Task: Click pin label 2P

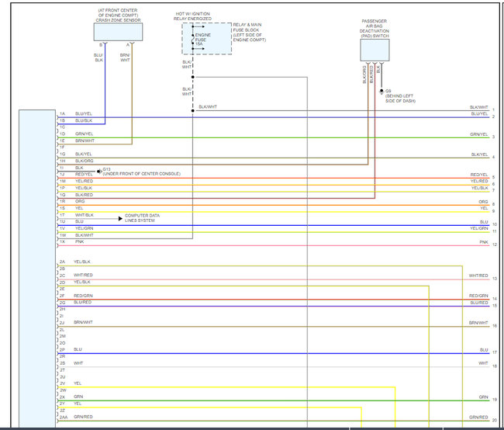Action: [x=62, y=349]
